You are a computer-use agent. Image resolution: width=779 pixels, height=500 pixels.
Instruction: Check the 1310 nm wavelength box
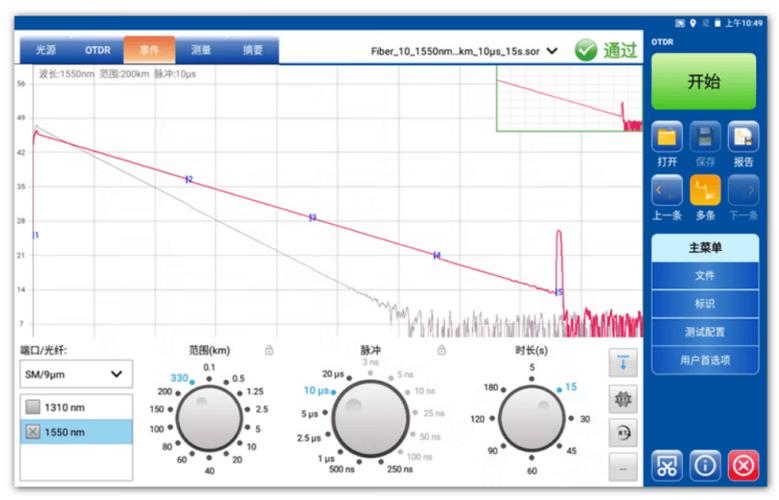coord(33,407)
